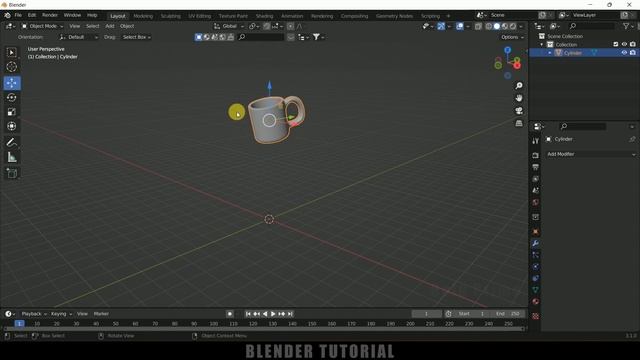The height and width of the screenshot is (360, 640).
Task: Jump to last frame
Action: coord(290,314)
